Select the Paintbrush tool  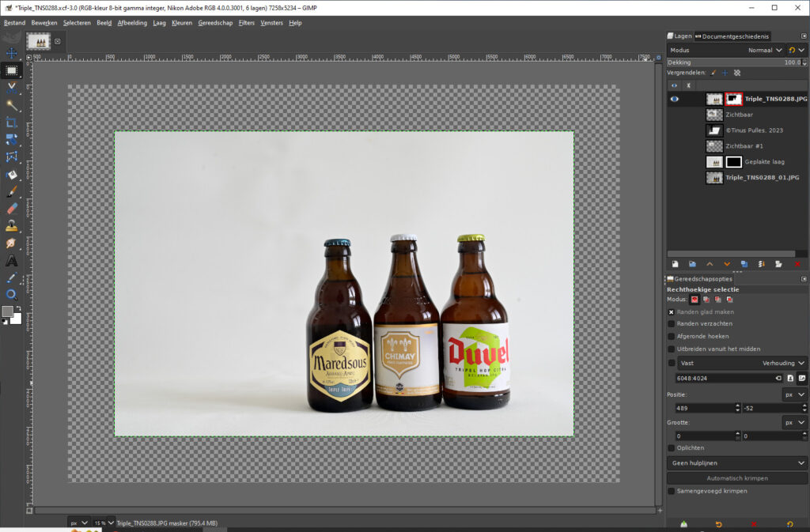[x=11, y=191]
